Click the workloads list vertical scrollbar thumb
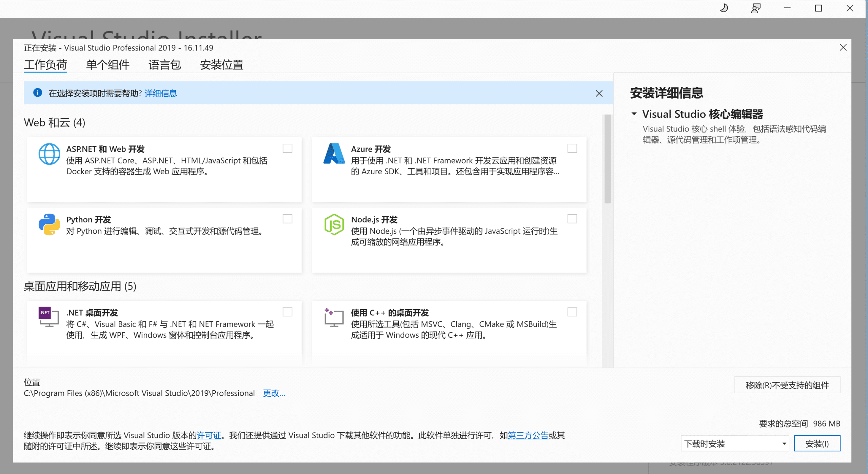This screenshot has width=868, height=474. tap(607, 159)
